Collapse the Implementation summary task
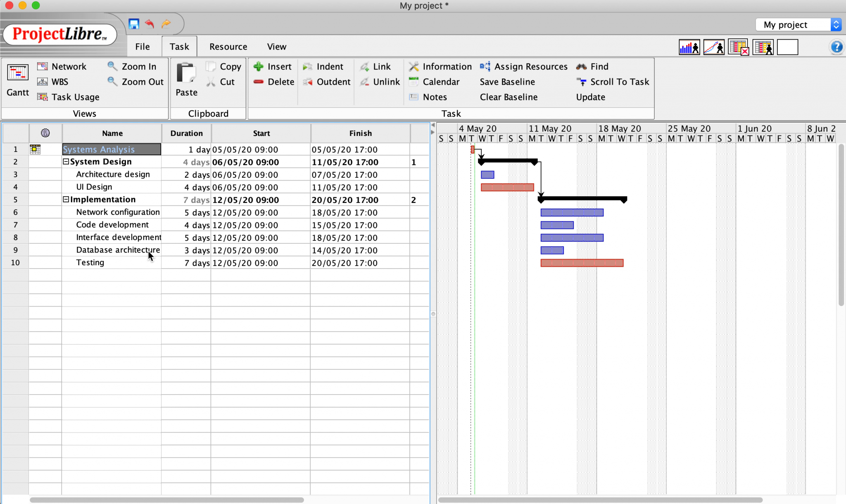Image resolution: width=846 pixels, height=504 pixels. (x=66, y=200)
